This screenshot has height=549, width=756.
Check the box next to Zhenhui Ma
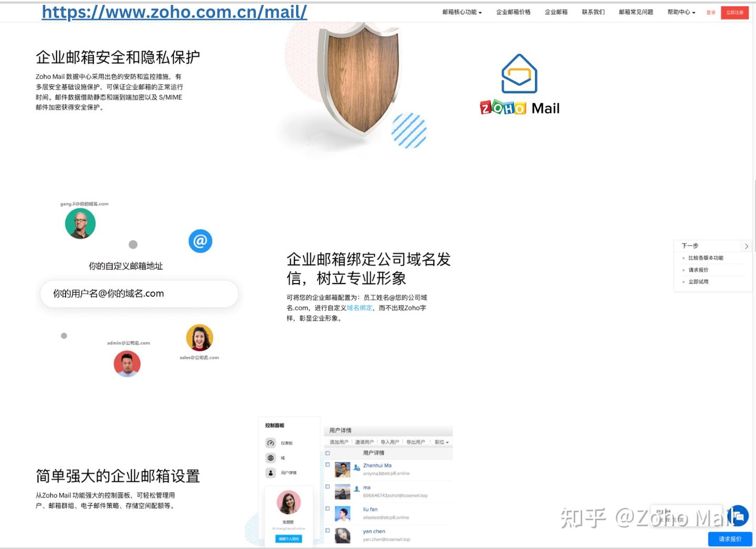click(x=328, y=465)
